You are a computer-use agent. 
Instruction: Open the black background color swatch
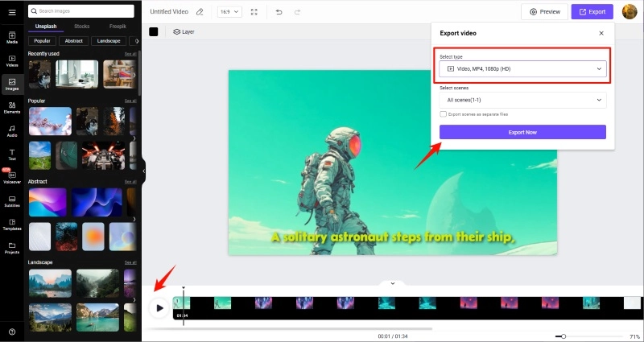[154, 31]
